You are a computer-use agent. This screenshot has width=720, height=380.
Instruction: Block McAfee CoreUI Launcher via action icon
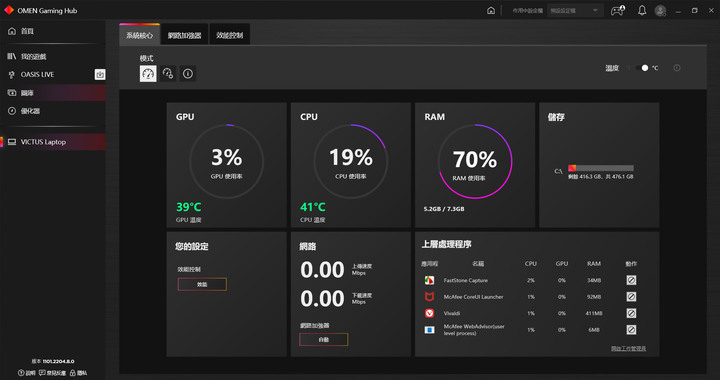(631, 297)
